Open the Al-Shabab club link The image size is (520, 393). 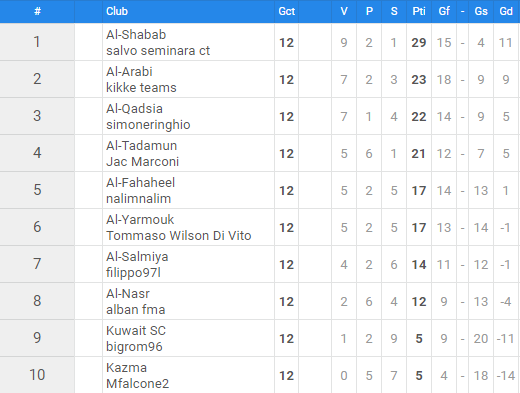pos(136,35)
